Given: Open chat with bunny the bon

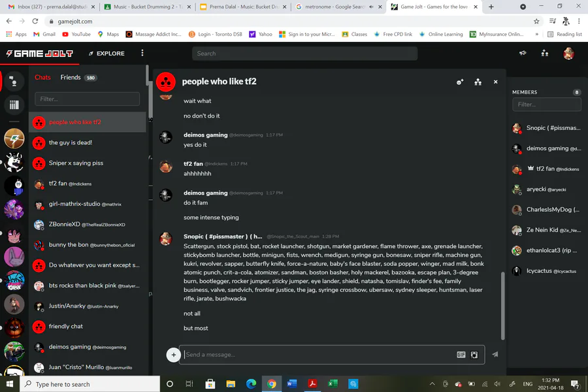Looking at the screenshot, I should point(87,245).
